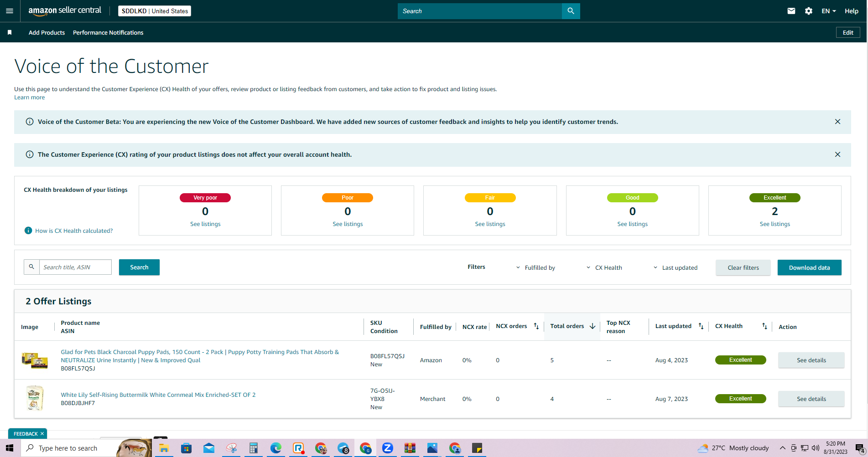Open the Glad for Pets Puppy Pads product link
The image size is (868, 457).
click(200, 356)
